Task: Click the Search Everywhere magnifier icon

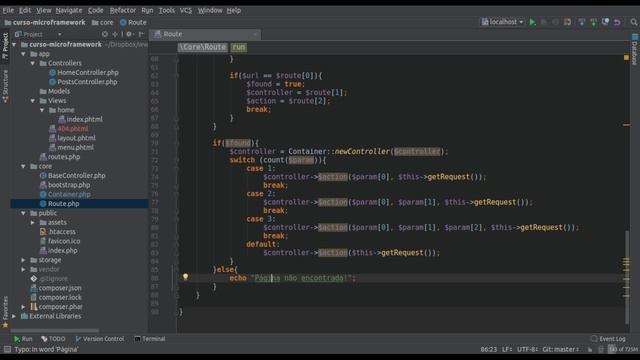Action: 633,22
